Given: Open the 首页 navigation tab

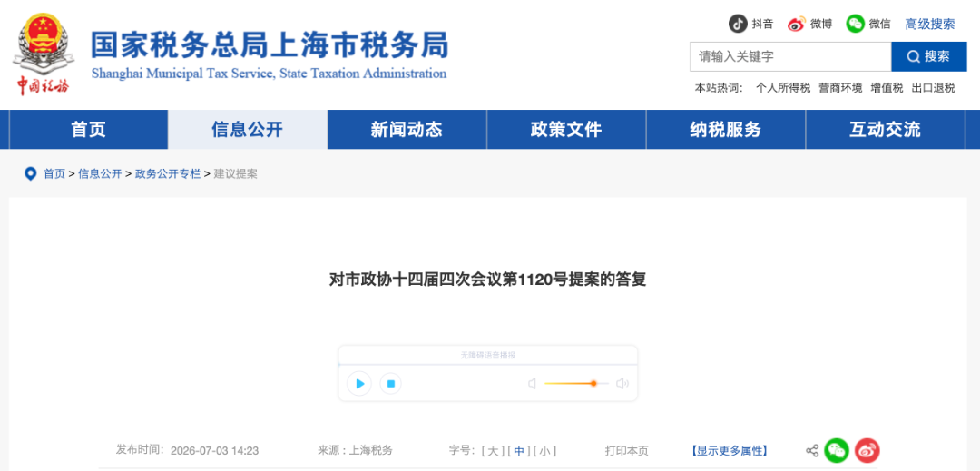Looking at the screenshot, I should pos(89,130).
